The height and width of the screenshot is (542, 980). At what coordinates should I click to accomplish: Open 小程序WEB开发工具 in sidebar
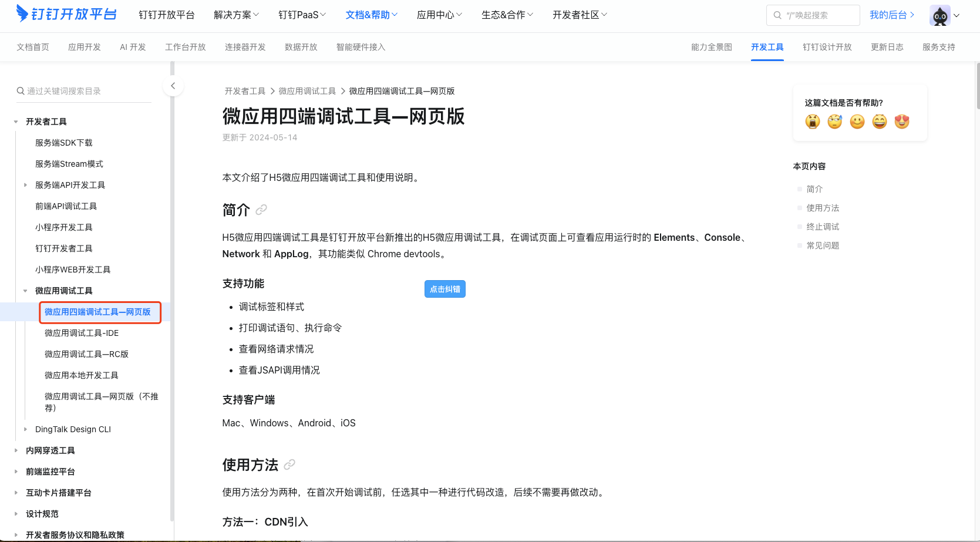pos(73,270)
